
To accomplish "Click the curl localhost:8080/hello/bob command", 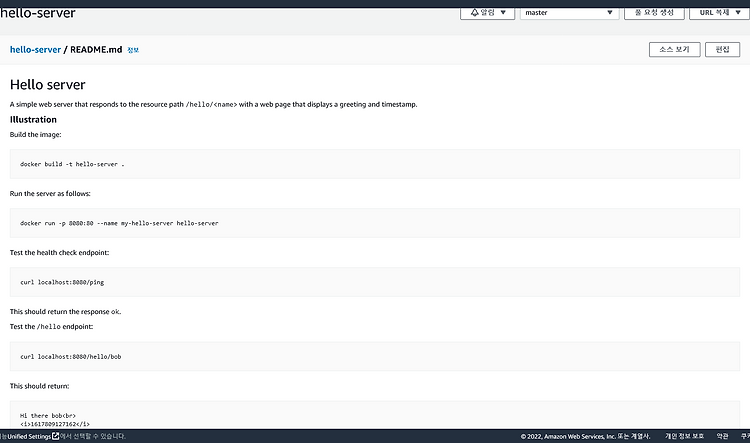I will (71, 356).
